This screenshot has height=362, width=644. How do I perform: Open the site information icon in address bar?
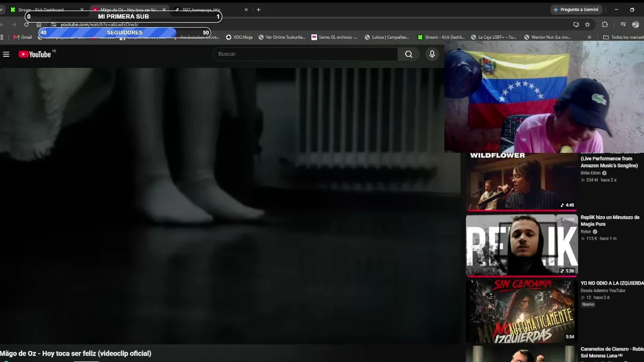54,24
